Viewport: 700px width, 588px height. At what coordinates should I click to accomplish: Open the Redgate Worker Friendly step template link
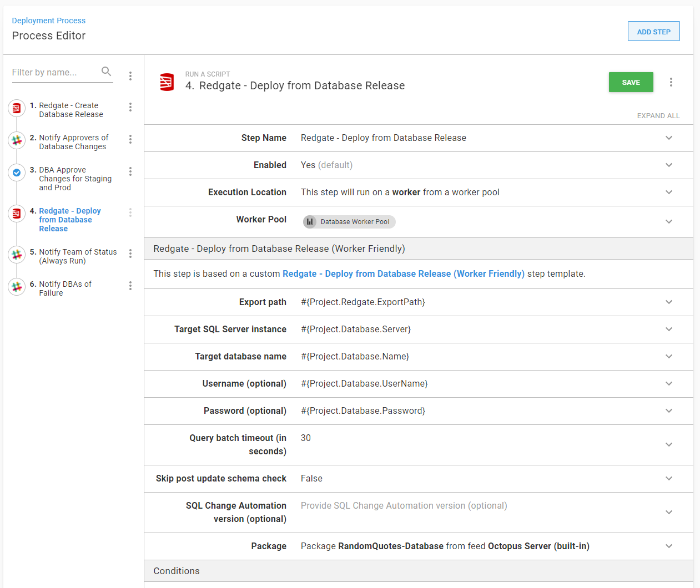click(x=404, y=274)
